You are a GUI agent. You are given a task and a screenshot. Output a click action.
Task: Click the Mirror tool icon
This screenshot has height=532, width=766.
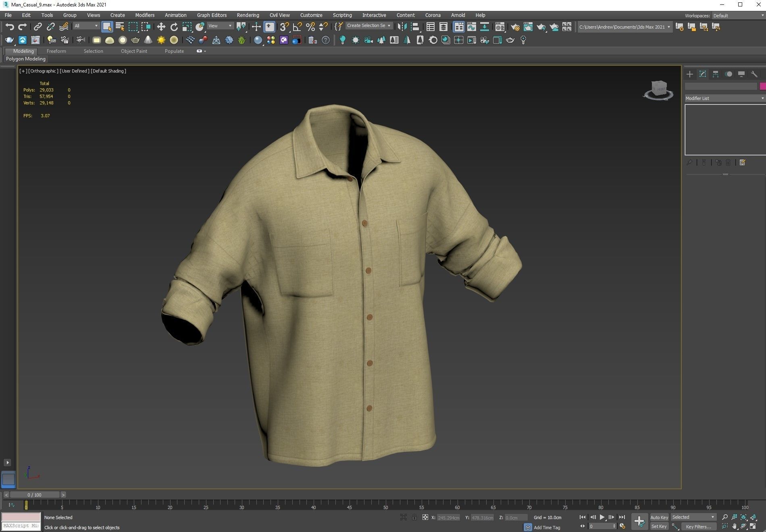[x=402, y=27]
